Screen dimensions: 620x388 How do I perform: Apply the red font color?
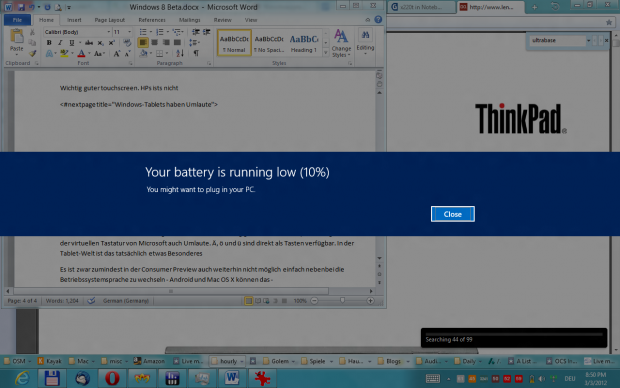[x=81, y=53]
